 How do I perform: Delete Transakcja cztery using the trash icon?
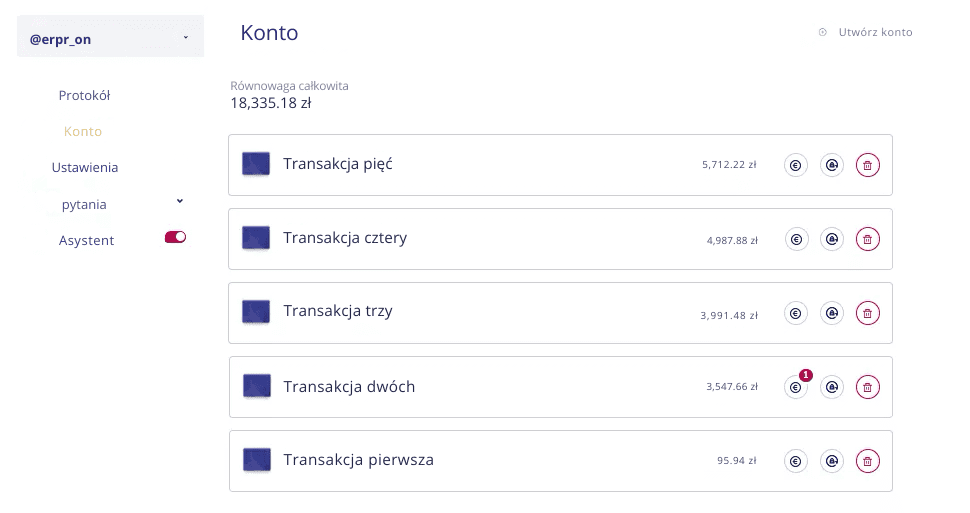868,239
